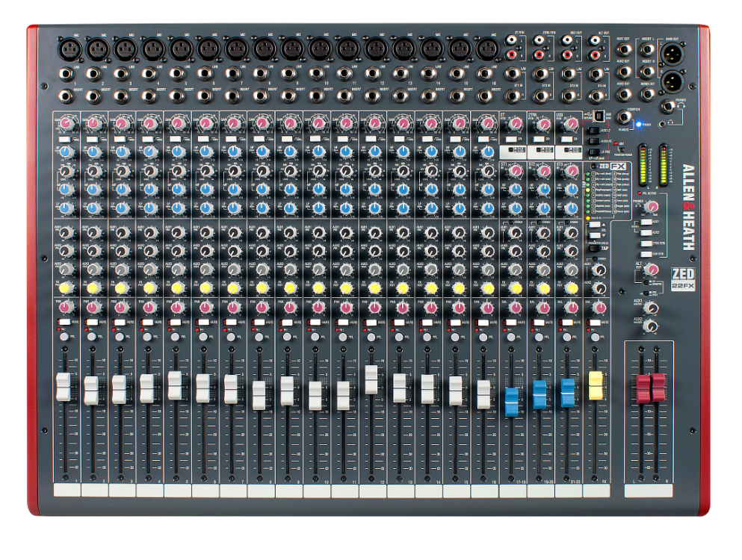742x560 pixels.
Task: Mute the FX return channel strip
Action: point(594,323)
